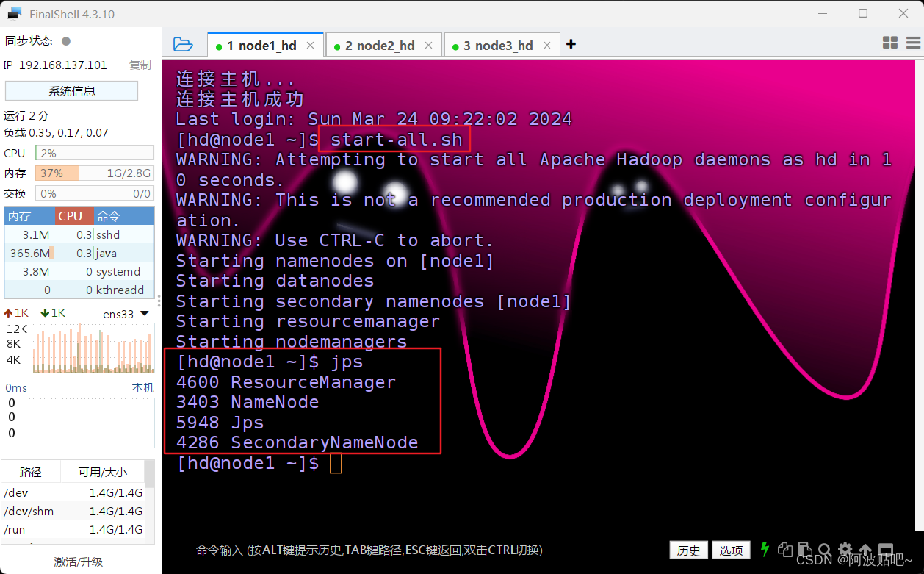This screenshot has width=924, height=574.
Task: Select the /run disk row
Action: click(x=73, y=529)
